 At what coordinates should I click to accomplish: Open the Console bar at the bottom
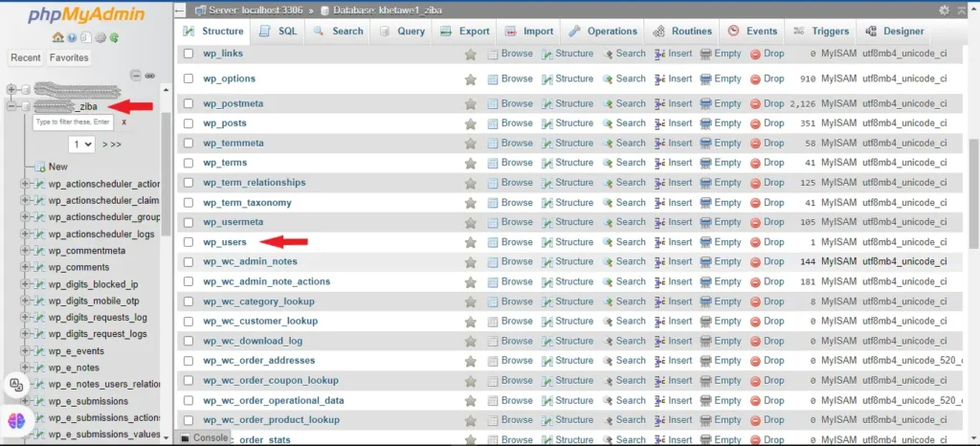click(x=204, y=437)
